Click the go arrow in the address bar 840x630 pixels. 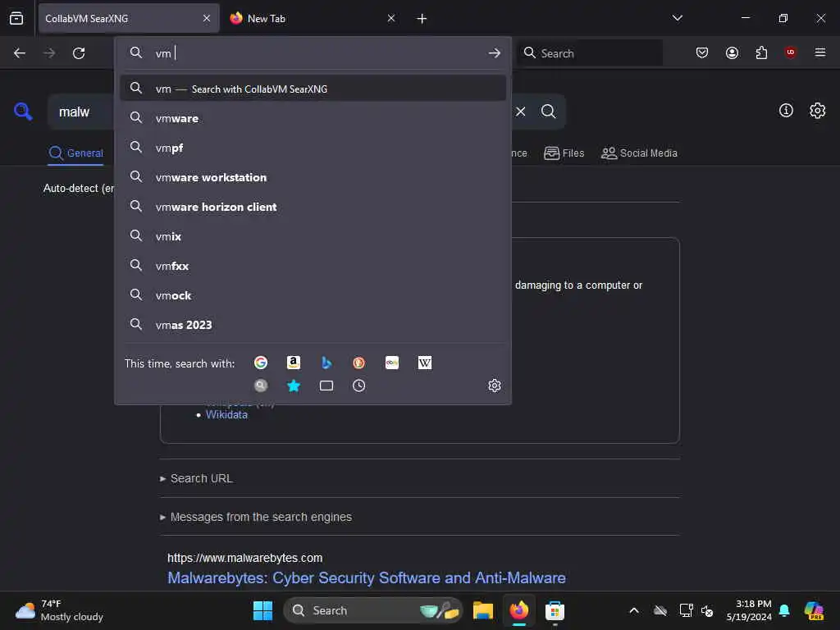(x=494, y=53)
